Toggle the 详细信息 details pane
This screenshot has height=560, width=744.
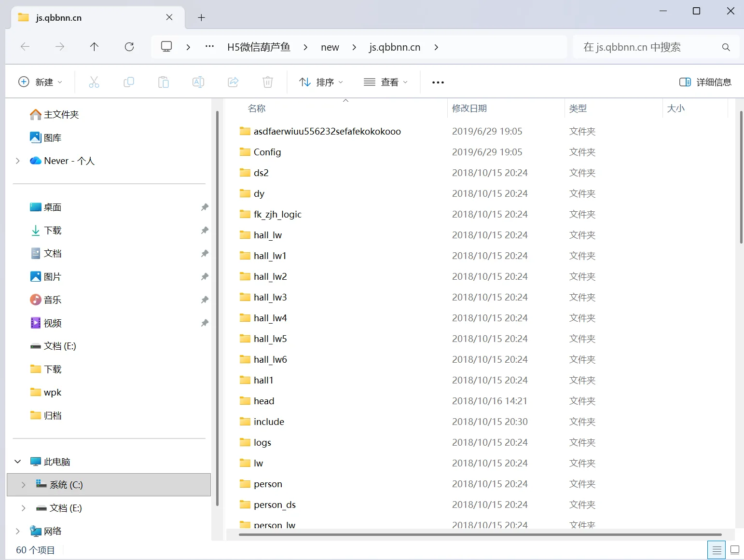[705, 82]
